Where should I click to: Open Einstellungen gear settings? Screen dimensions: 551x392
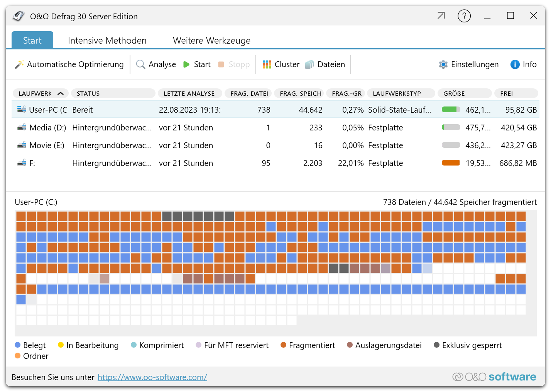[x=443, y=64]
